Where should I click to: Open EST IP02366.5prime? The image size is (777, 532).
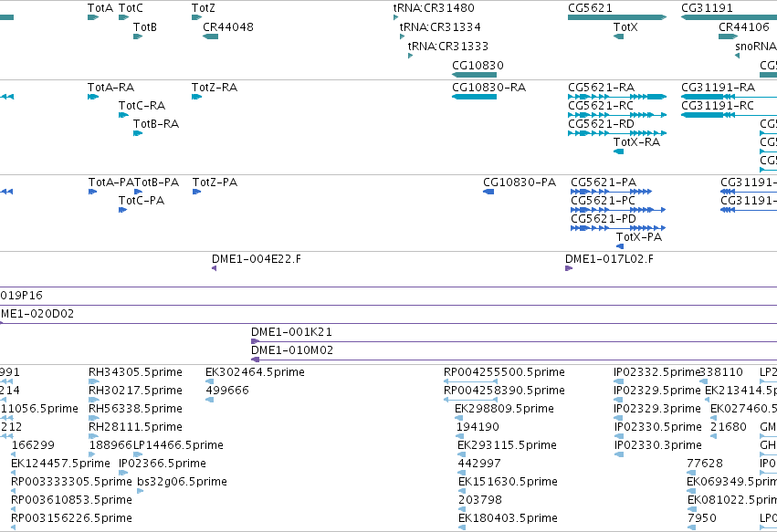(x=123, y=473)
